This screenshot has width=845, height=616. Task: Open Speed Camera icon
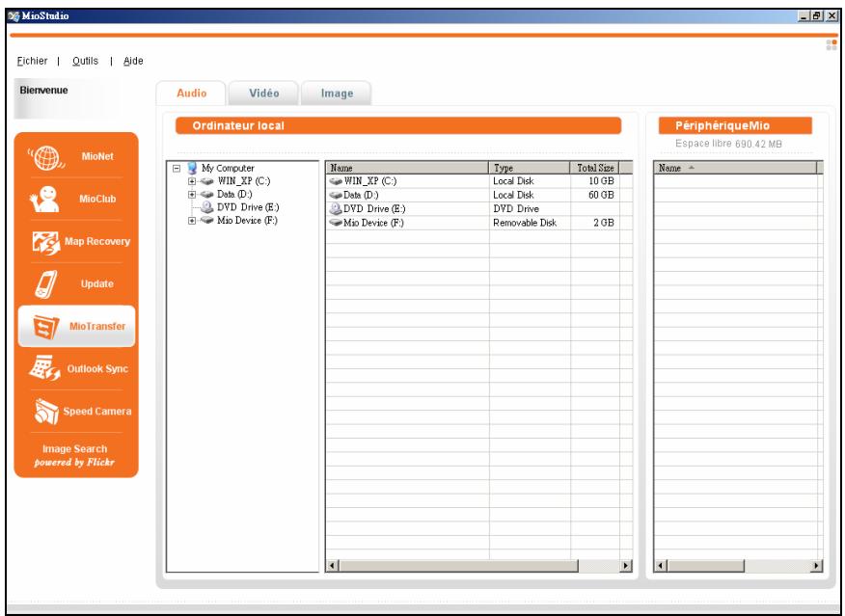click(x=46, y=411)
